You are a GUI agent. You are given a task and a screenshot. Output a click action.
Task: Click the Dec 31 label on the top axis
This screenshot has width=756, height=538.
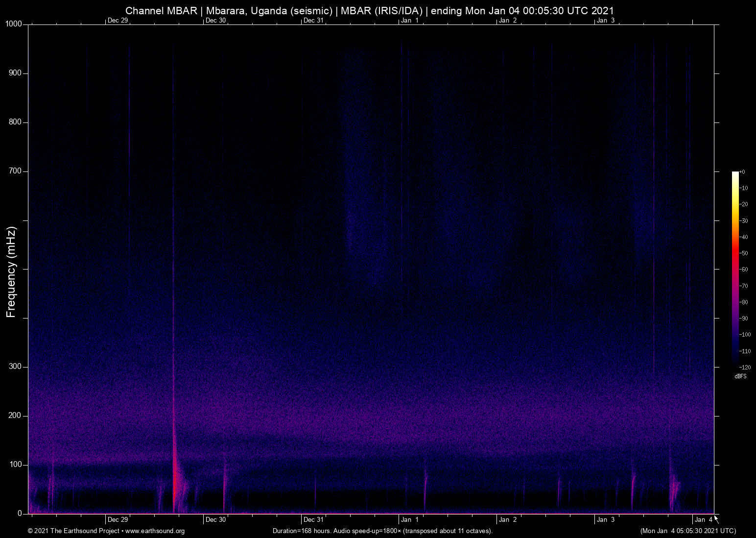tap(313, 21)
